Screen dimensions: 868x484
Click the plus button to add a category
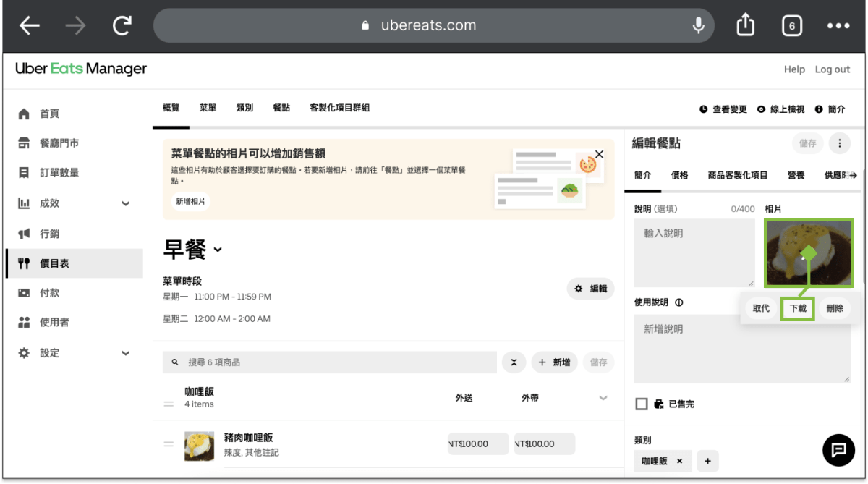click(707, 461)
